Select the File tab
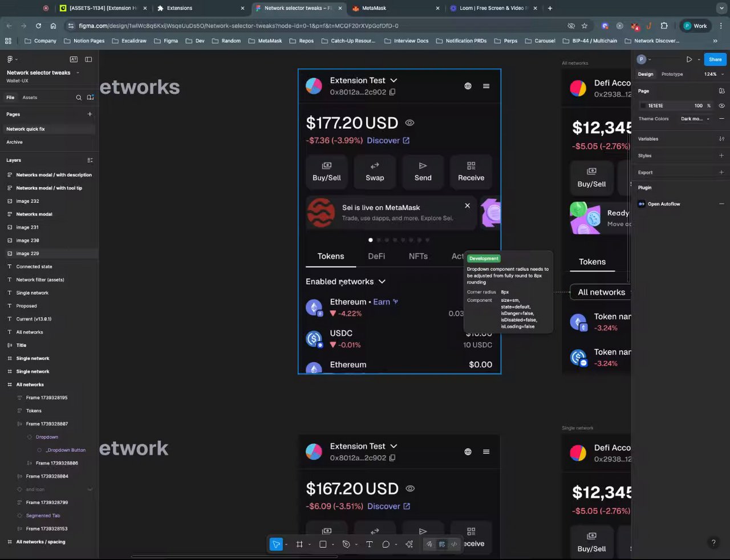730x560 pixels. point(10,98)
